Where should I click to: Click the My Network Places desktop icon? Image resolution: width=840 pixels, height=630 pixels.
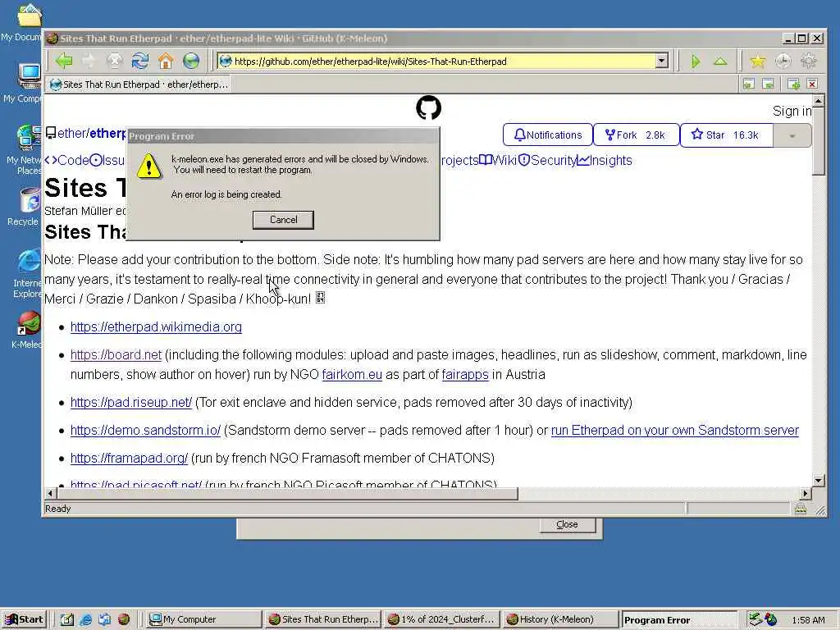point(29,138)
